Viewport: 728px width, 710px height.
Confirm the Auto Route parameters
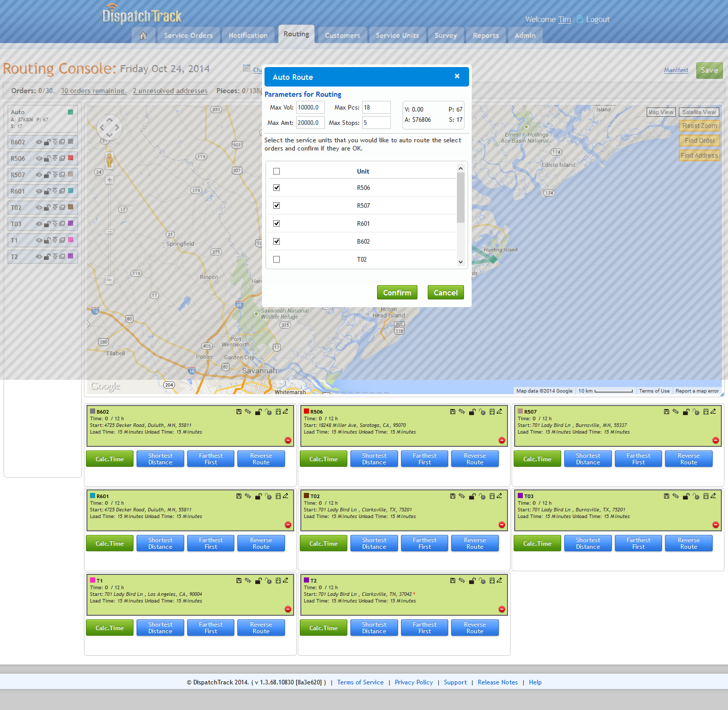[x=396, y=292]
